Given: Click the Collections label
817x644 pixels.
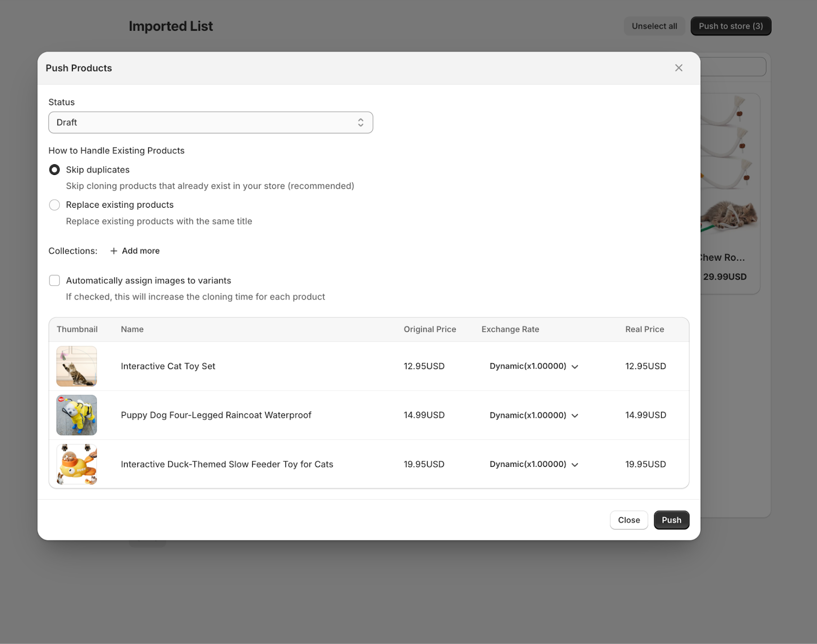Looking at the screenshot, I should click(73, 251).
